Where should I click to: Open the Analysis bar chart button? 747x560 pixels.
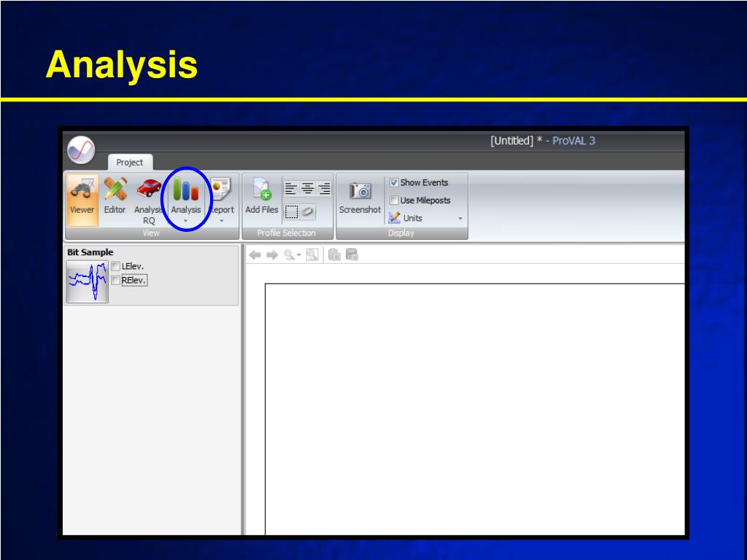[186, 195]
